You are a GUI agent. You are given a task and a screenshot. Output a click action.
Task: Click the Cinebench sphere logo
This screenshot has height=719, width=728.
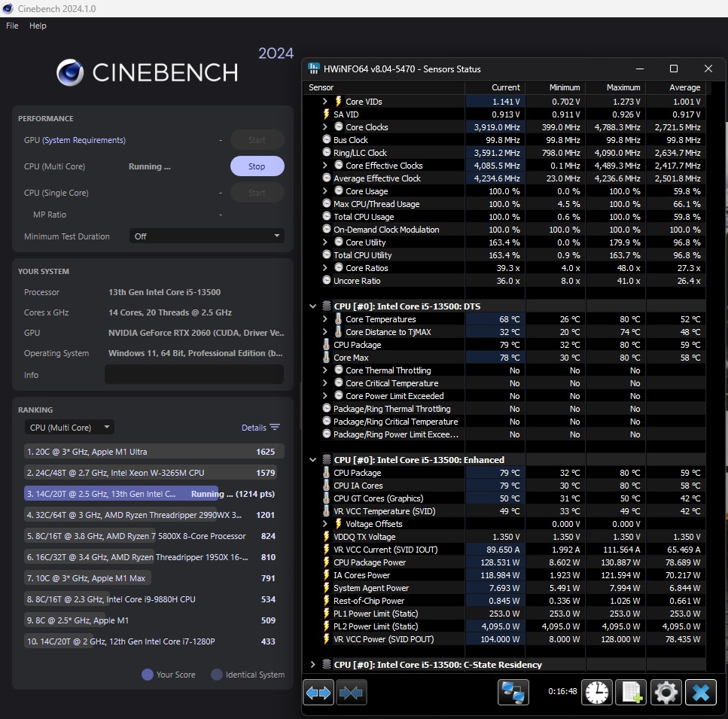(x=70, y=73)
